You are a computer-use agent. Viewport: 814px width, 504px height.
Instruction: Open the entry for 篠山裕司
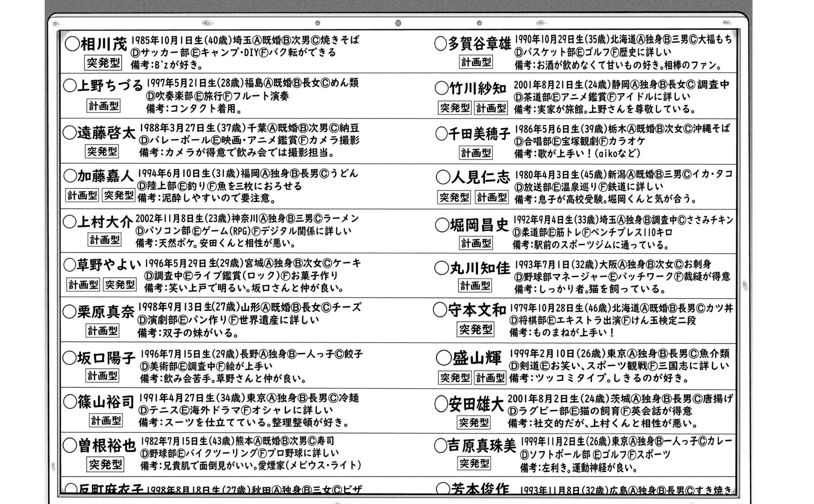(106, 402)
